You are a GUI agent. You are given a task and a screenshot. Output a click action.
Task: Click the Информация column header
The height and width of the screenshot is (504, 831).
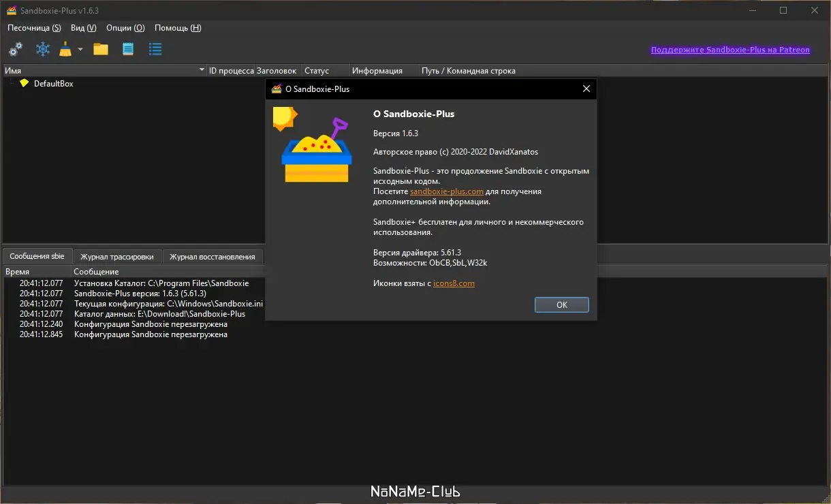pos(384,71)
